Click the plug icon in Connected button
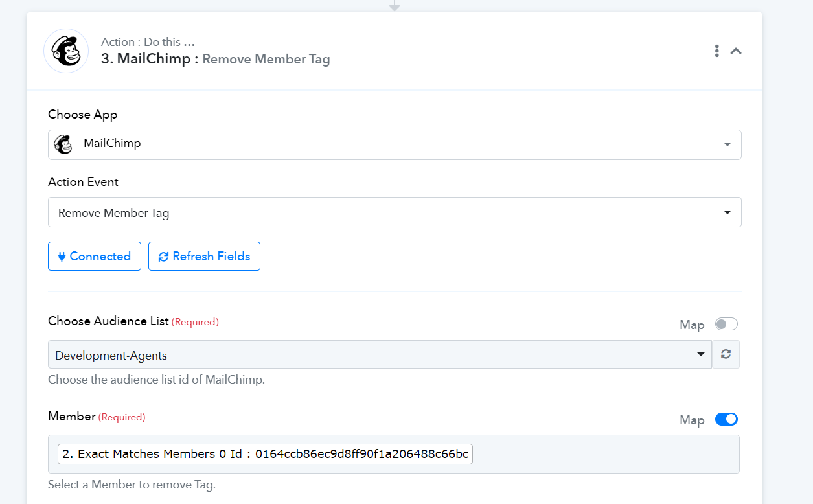 tap(62, 257)
